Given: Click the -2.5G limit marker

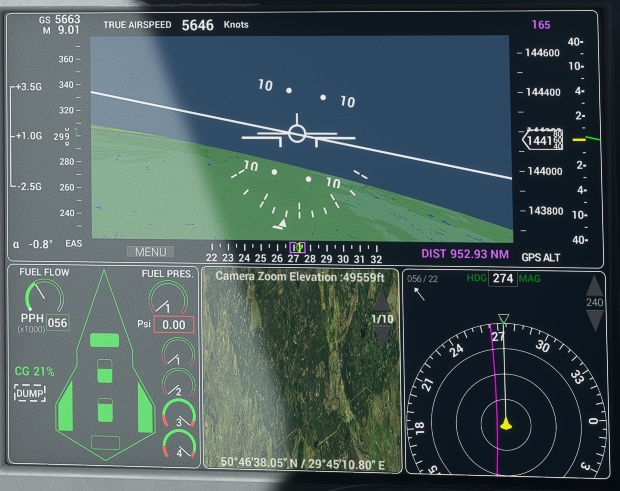Looking at the screenshot, I should pyautogui.click(x=28, y=187).
